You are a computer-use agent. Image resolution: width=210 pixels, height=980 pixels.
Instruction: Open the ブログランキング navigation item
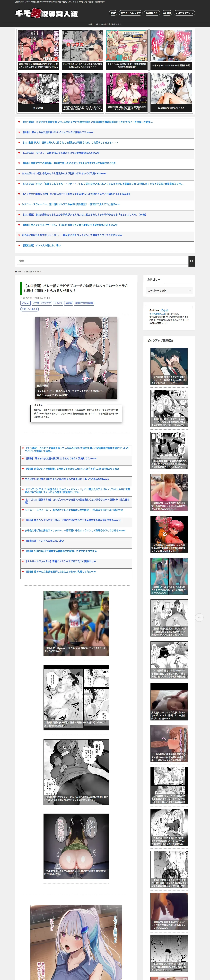pos(184,13)
